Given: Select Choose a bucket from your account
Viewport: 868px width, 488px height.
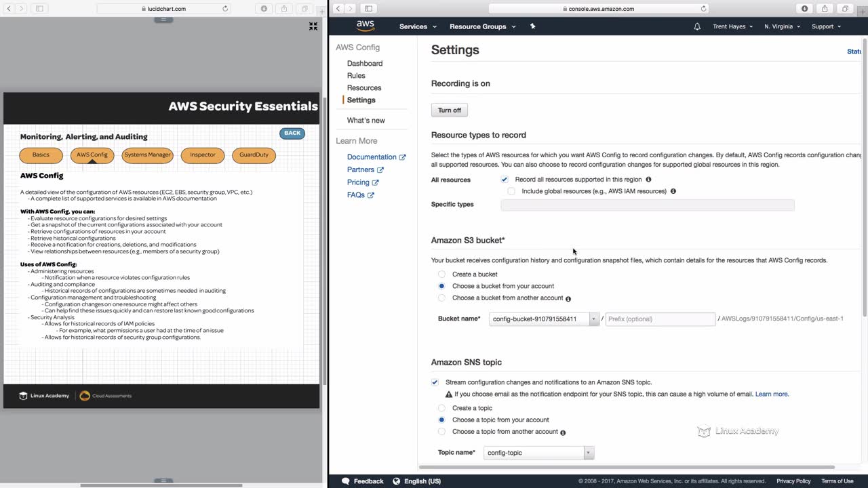Looking at the screenshot, I should [x=441, y=286].
